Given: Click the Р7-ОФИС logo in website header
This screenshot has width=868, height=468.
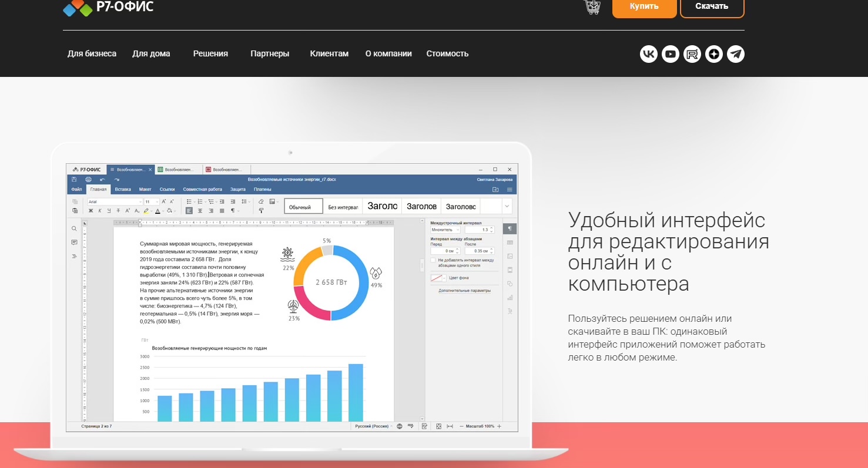Looking at the screenshot, I should point(108,7).
